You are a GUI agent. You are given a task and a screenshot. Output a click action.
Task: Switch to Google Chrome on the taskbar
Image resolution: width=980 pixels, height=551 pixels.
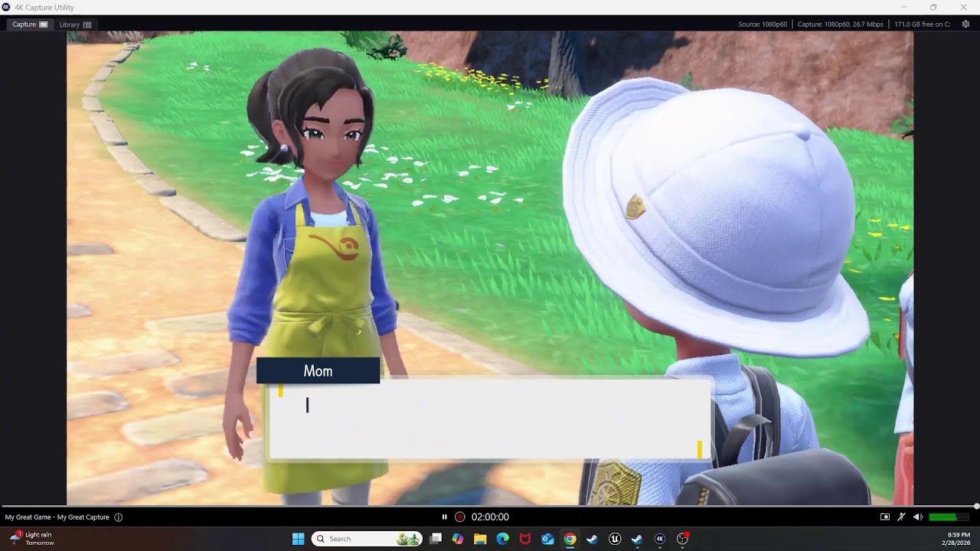pyautogui.click(x=570, y=539)
